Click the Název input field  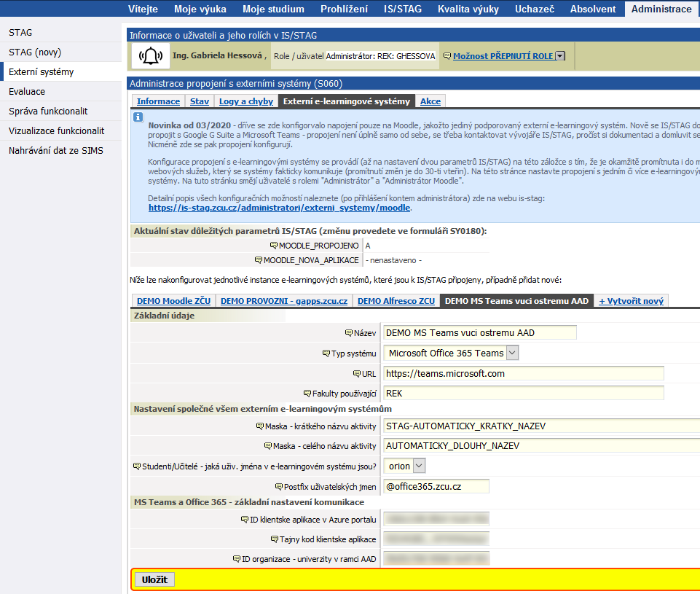tap(480, 333)
